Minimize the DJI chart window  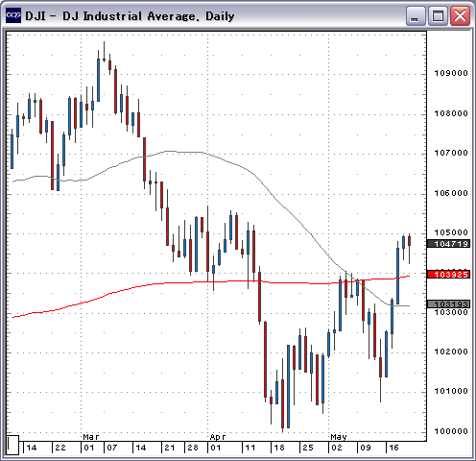tap(415, 16)
